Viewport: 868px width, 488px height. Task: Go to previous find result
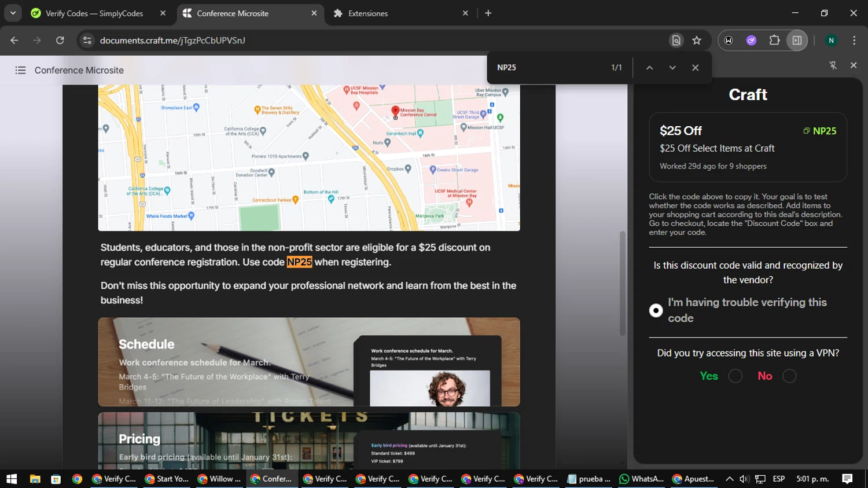(x=649, y=68)
